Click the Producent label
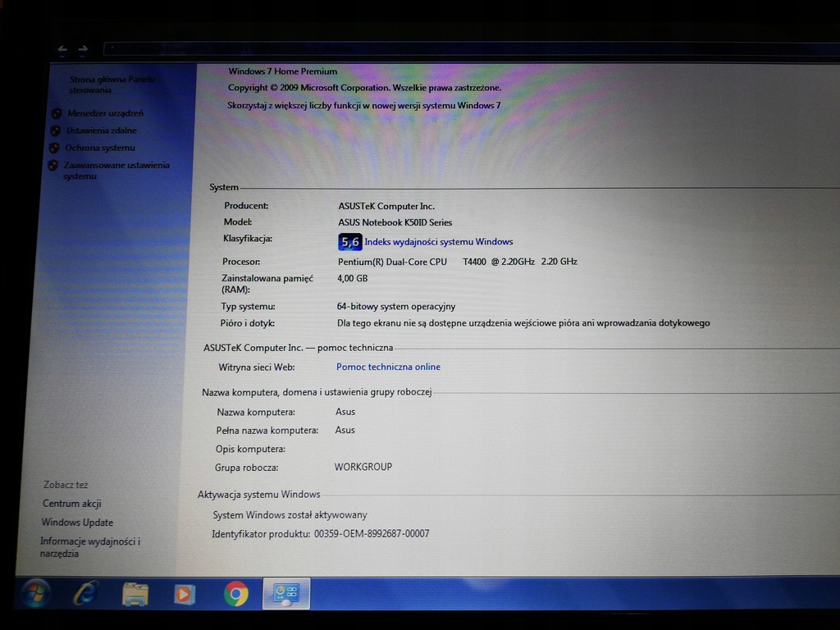The width and height of the screenshot is (840, 630). pyautogui.click(x=246, y=206)
